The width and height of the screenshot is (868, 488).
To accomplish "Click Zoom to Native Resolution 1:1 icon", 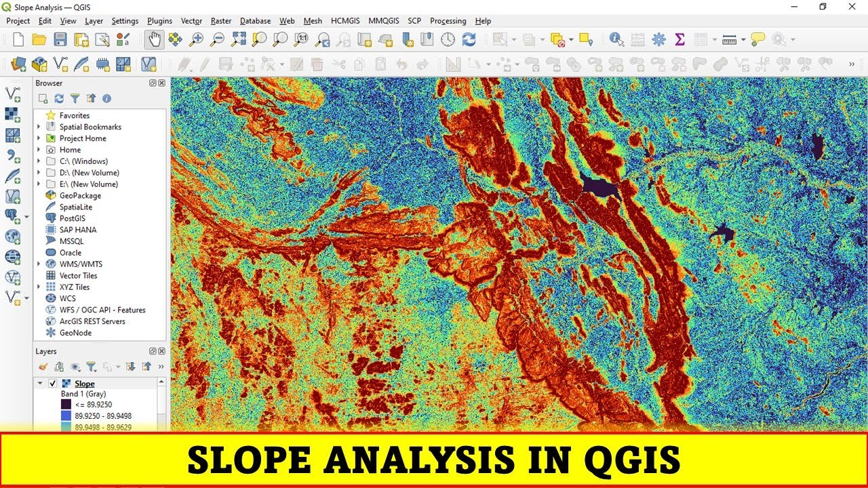I will [x=301, y=39].
